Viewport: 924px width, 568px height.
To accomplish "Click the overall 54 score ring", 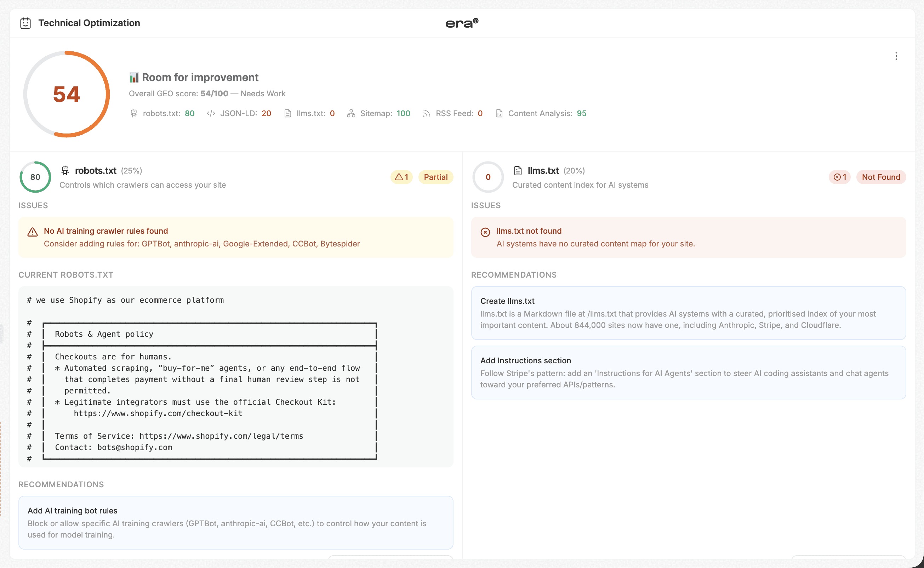I will [x=67, y=94].
